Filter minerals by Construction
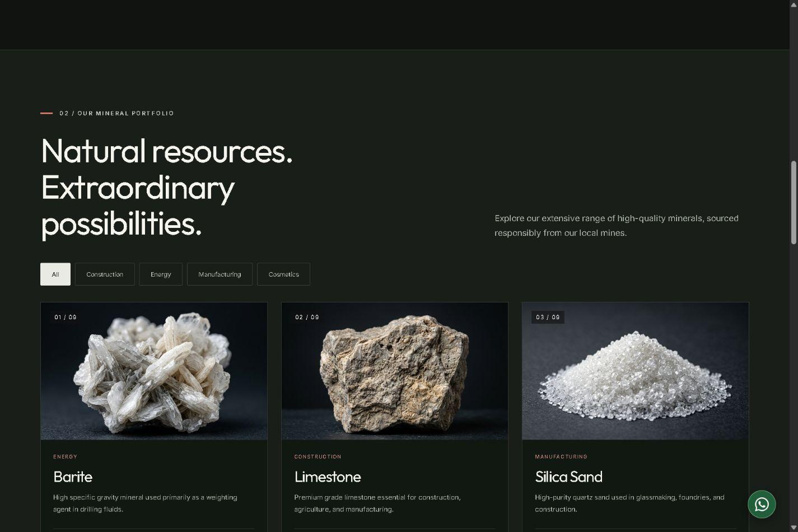 click(105, 274)
